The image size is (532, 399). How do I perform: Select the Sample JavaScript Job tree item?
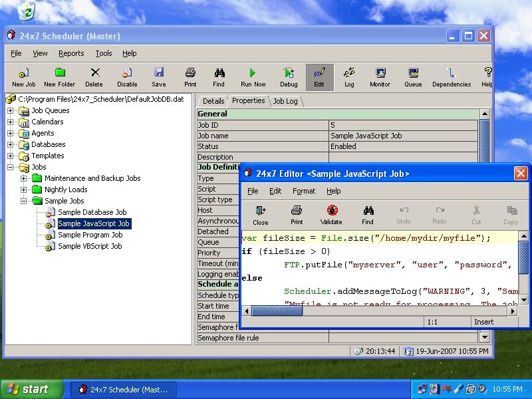click(94, 223)
